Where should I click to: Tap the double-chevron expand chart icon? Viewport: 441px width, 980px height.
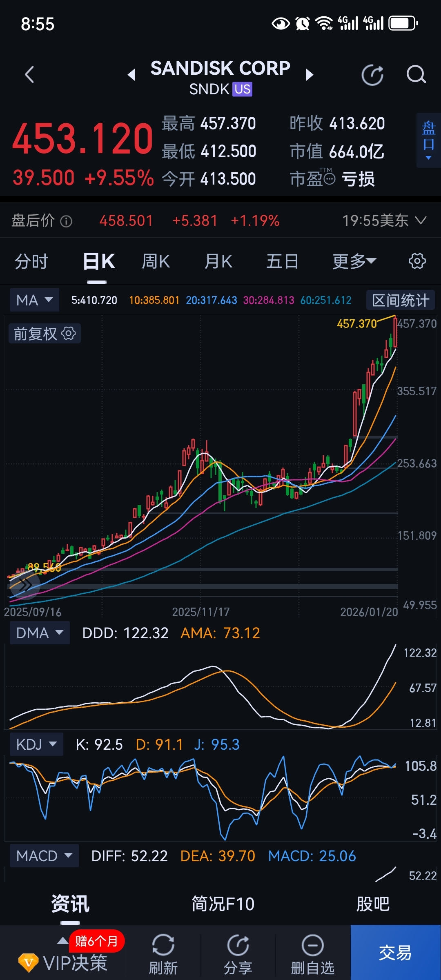click(x=24, y=585)
